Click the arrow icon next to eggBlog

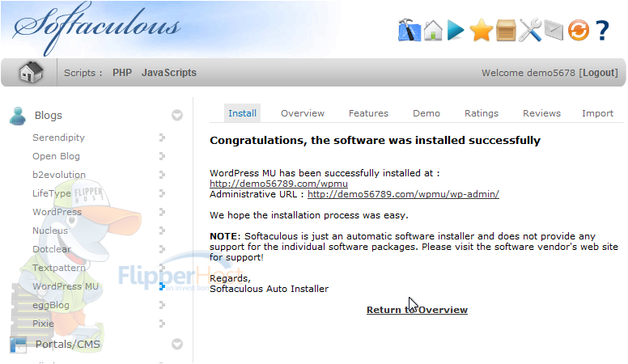[162, 305]
